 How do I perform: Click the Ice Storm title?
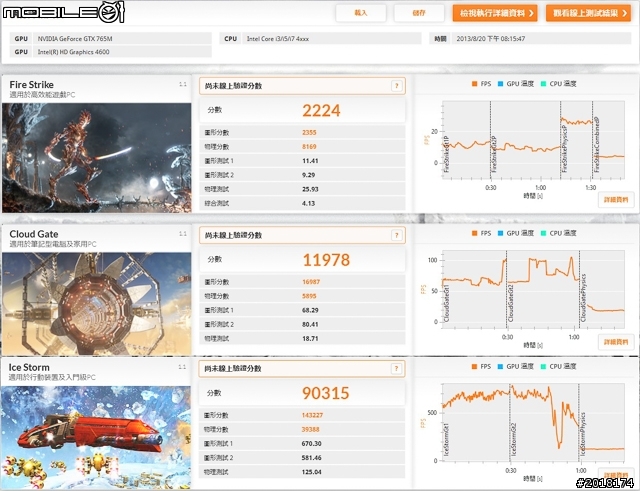click(x=29, y=367)
